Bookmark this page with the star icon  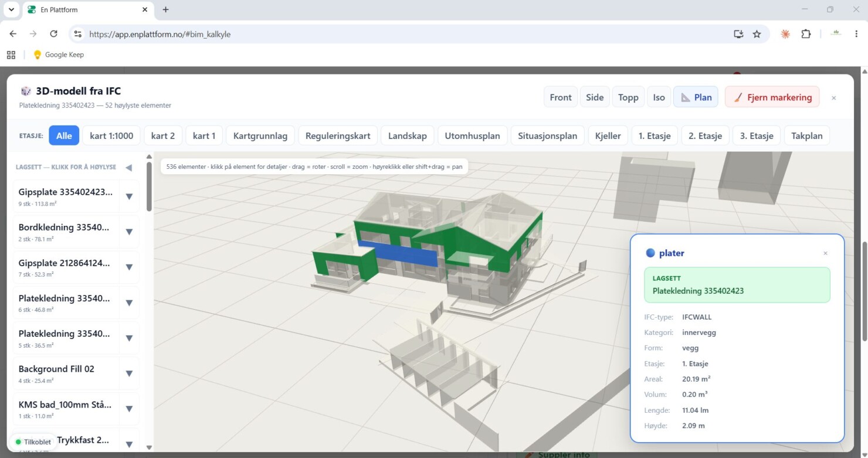(757, 34)
